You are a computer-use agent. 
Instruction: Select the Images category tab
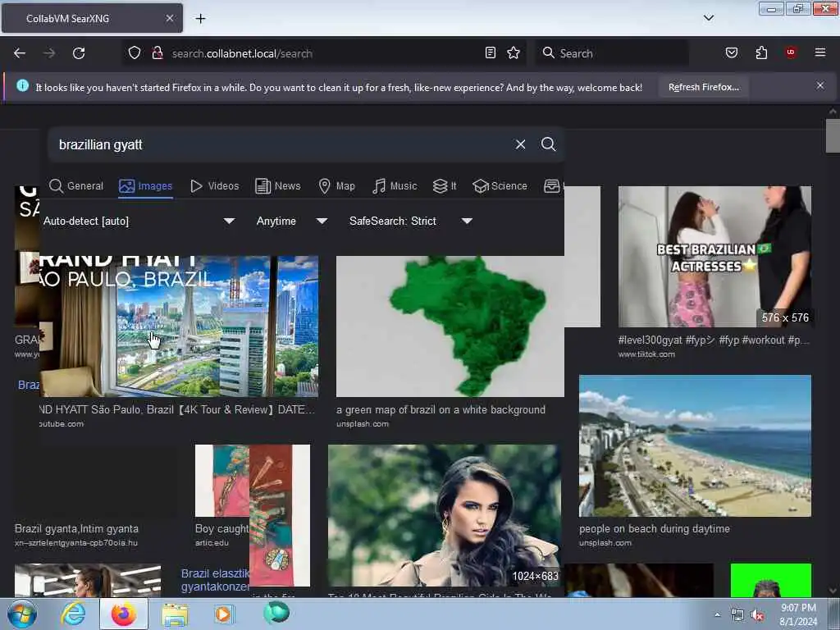146,186
